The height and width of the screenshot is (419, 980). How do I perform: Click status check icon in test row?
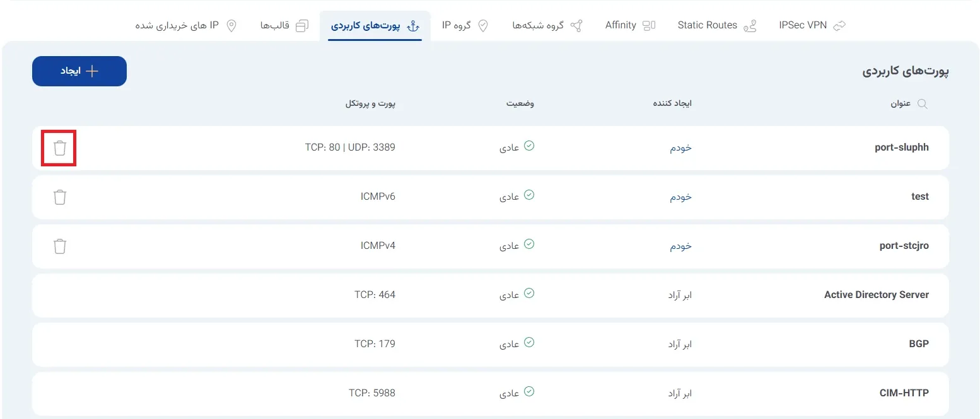click(529, 195)
